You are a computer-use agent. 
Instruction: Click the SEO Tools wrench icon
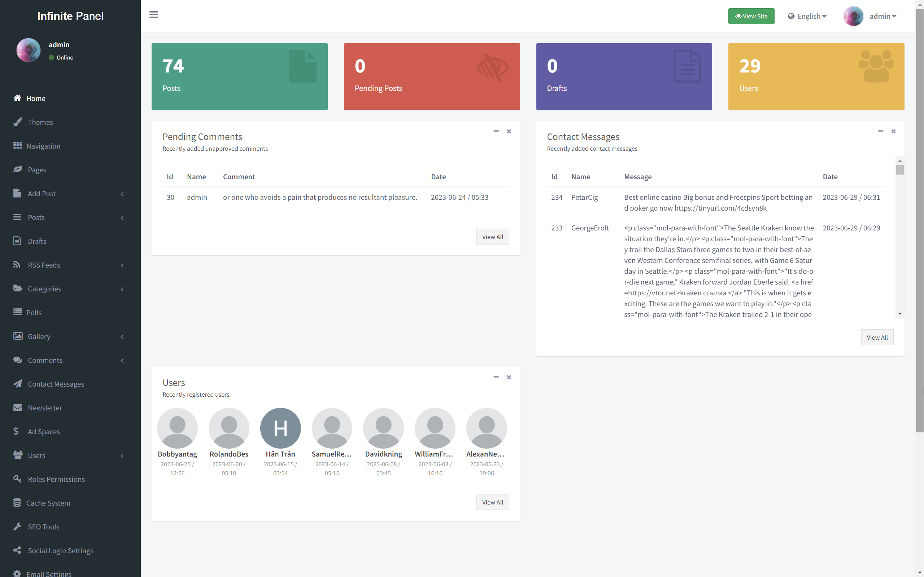[18, 526]
